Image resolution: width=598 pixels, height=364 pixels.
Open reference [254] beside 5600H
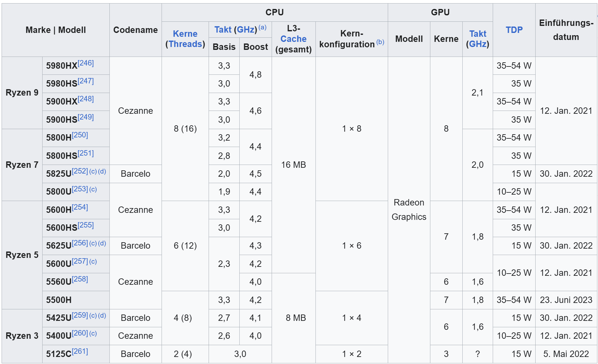[x=80, y=207]
